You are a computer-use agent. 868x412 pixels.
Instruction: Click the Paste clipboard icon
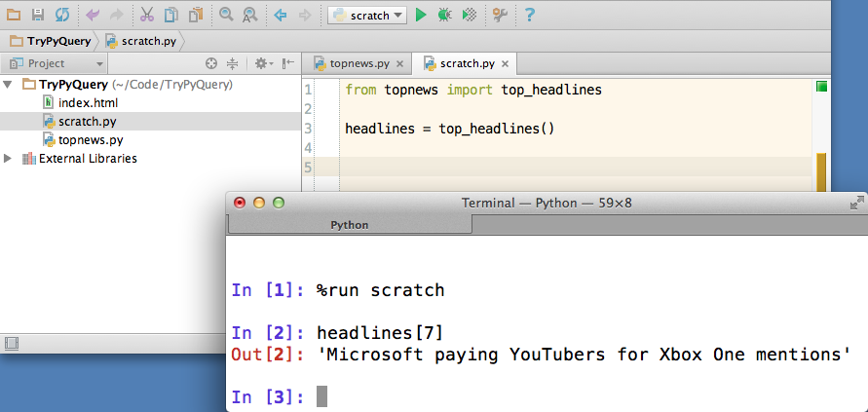(196, 15)
